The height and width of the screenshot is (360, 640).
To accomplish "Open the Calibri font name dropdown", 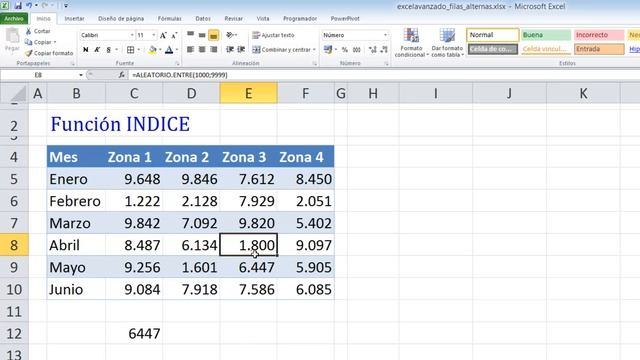I will (132, 35).
